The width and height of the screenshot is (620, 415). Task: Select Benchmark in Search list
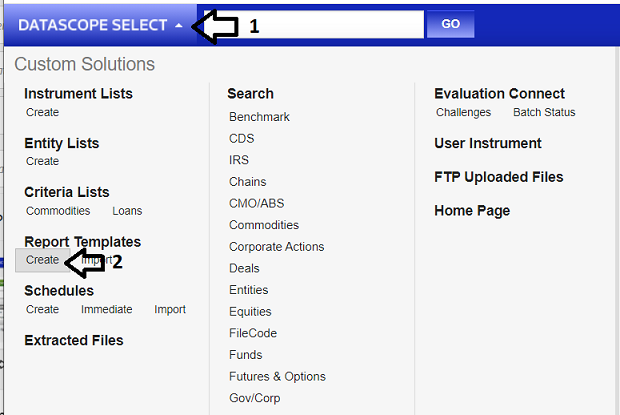pos(259,117)
